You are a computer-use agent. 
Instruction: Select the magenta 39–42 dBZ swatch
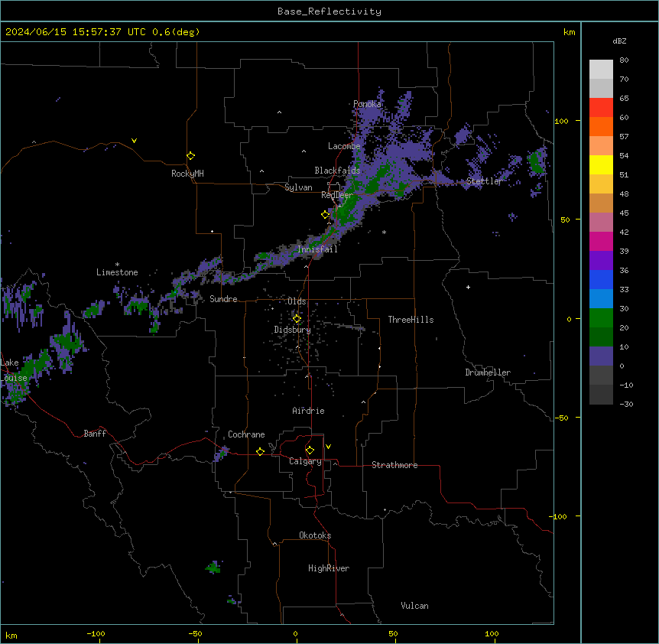tap(601, 241)
